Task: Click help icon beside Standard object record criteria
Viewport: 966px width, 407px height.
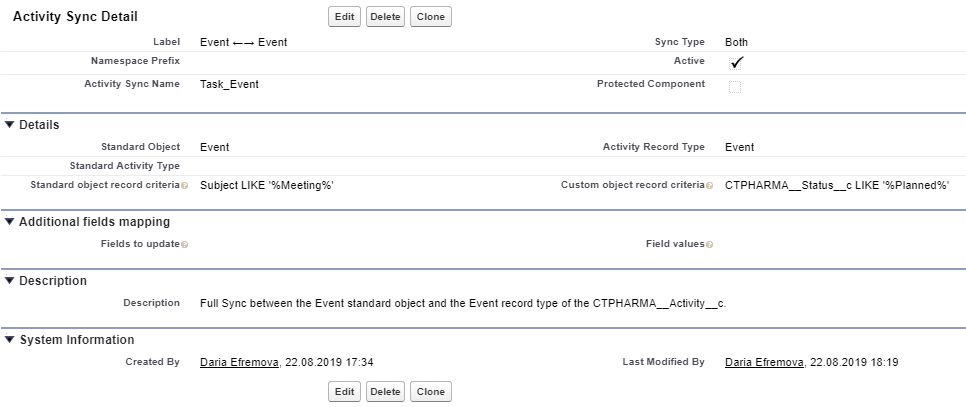Action: [x=185, y=186]
